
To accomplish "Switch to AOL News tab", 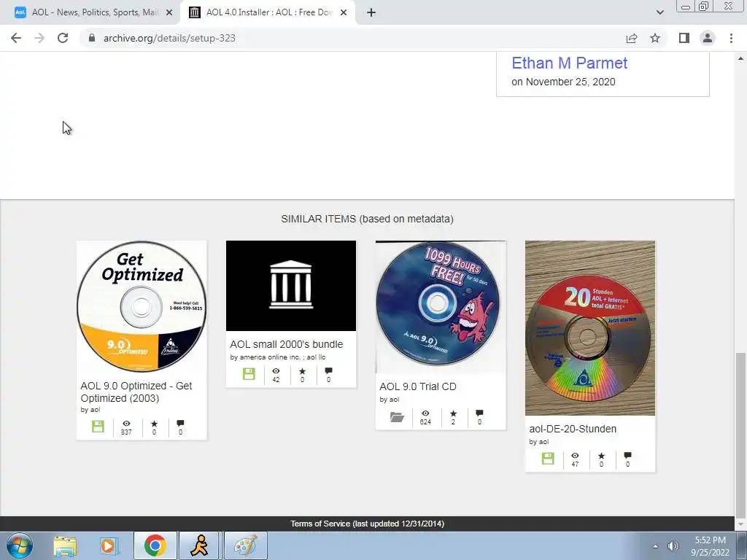I will pyautogui.click(x=93, y=13).
